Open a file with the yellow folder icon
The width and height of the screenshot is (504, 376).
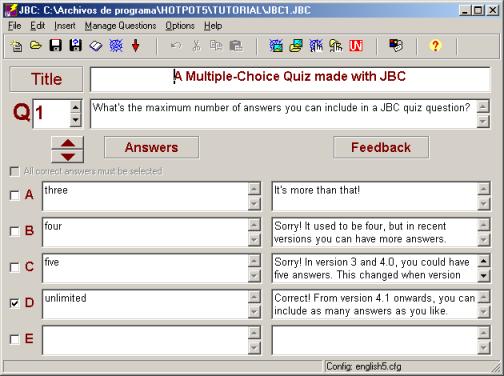pyautogui.click(x=36, y=45)
